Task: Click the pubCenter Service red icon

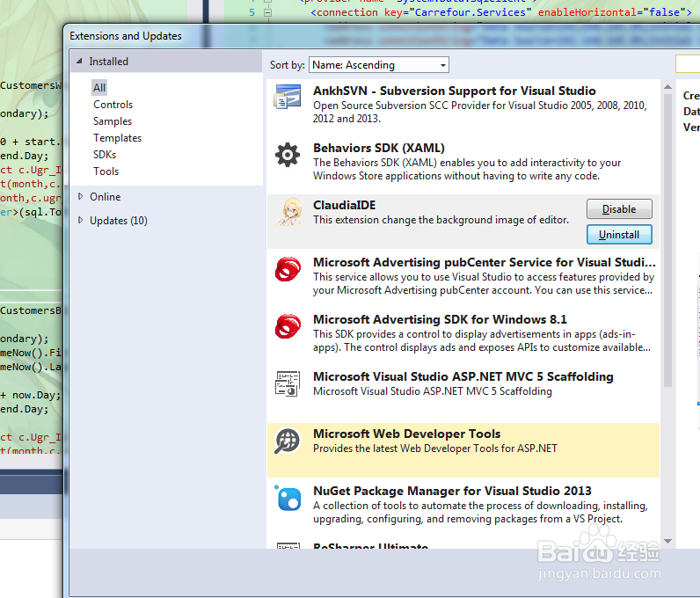Action: (x=288, y=269)
